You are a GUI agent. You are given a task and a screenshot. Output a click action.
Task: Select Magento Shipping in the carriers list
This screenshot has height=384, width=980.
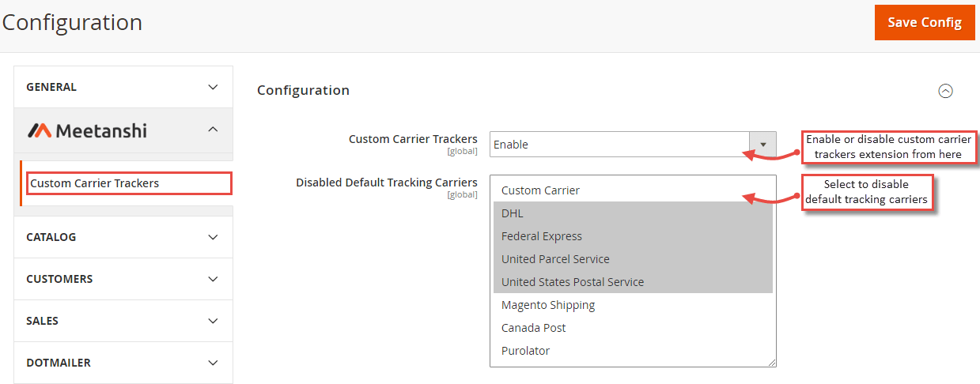tap(633, 305)
